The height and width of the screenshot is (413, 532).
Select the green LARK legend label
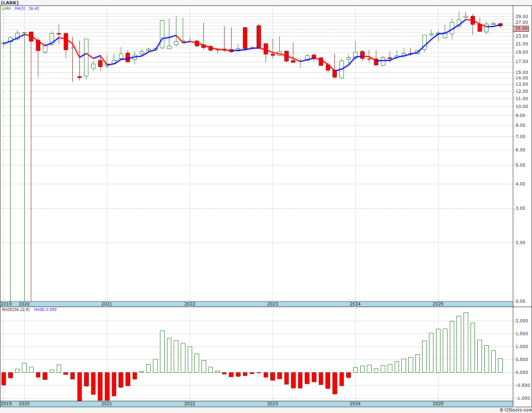(7, 8)
